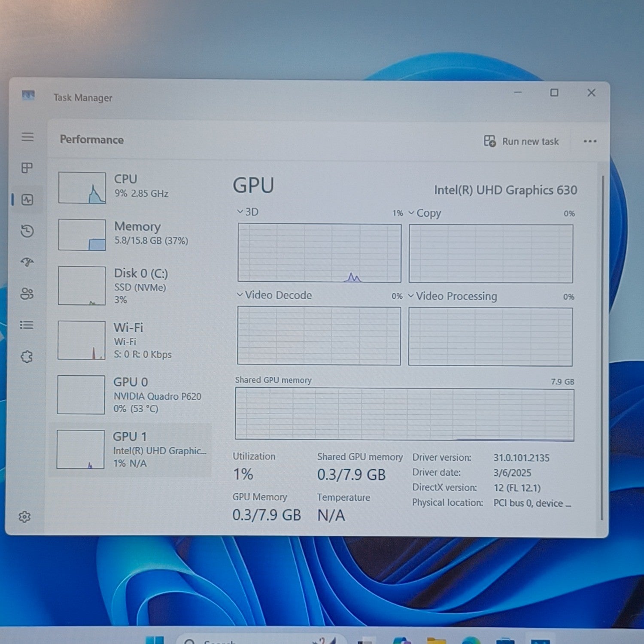The height and width of the screenshot is (644, 644).
Task: Click the driver version 31.0.101.2135 value
Action: [x=521, y=458]
